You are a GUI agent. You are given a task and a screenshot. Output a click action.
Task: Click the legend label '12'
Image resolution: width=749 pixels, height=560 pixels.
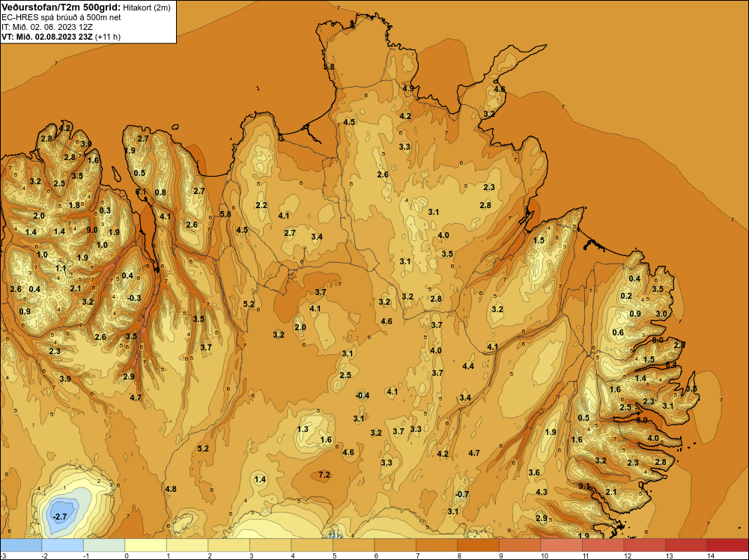pos(627,556)
